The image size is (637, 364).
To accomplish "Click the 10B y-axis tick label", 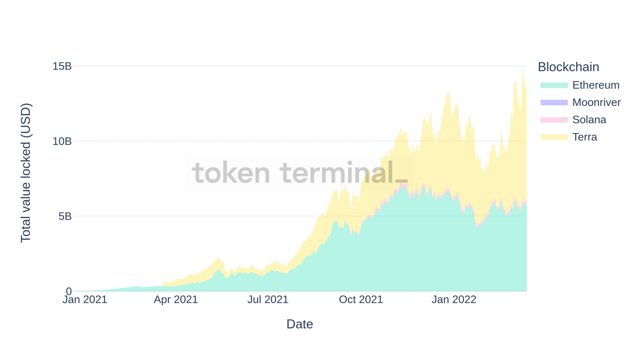I will pos(62,141).
